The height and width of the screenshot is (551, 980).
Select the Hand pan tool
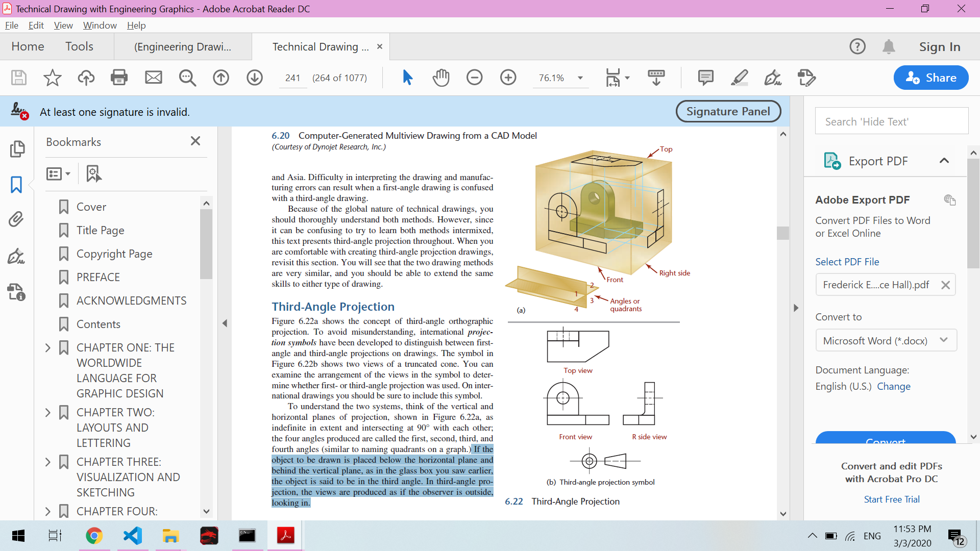click(x=441, y=78)
